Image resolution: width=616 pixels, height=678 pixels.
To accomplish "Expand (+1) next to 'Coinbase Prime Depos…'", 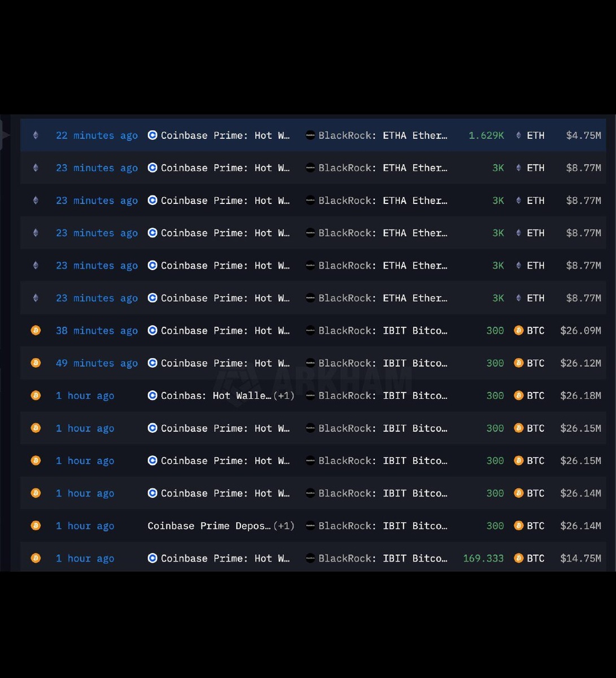I will (x=284, y=526).
